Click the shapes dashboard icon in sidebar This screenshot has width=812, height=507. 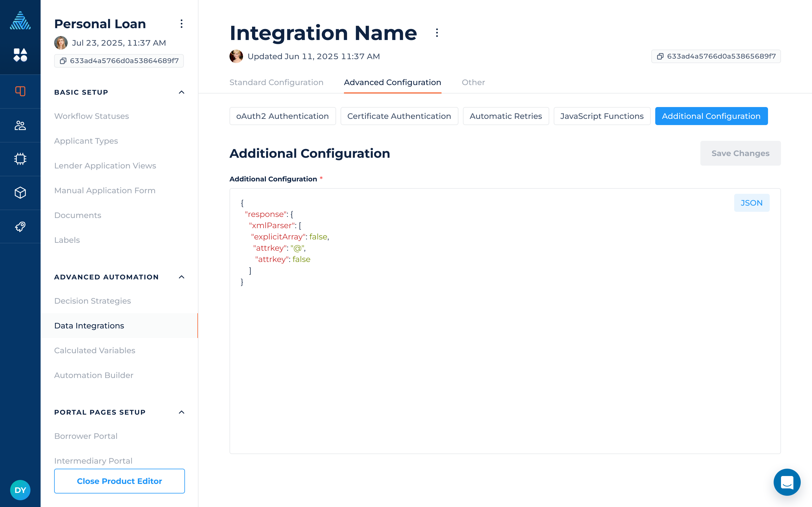tap(20, 55)
